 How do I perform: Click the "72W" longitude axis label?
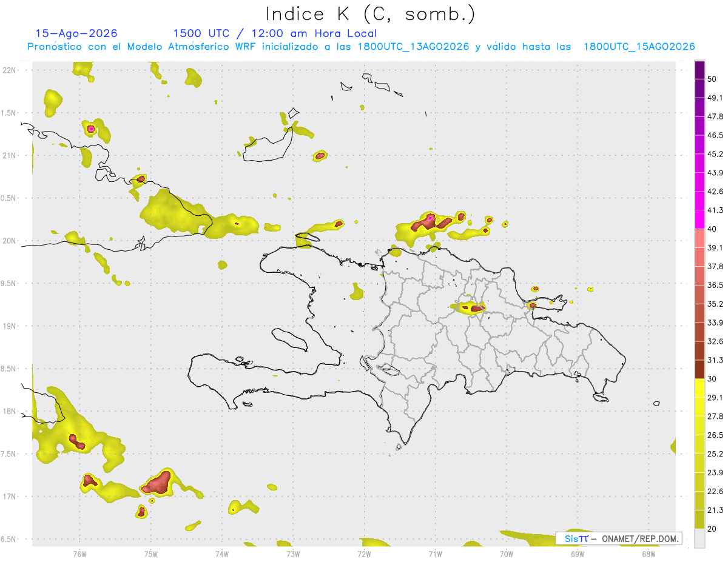(364, 553)
